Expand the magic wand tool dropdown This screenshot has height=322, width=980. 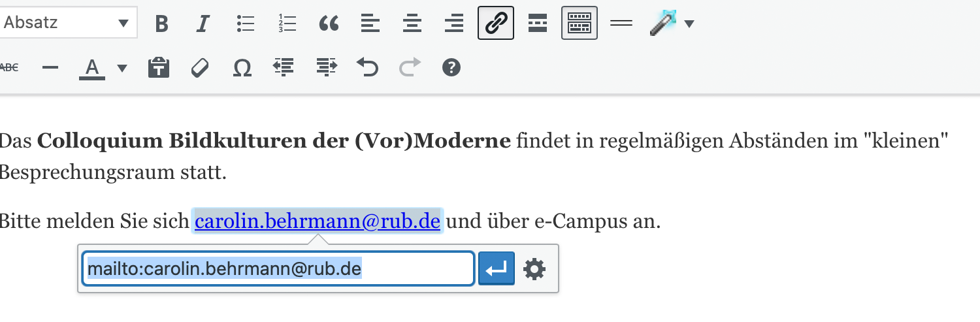point(689,24)
